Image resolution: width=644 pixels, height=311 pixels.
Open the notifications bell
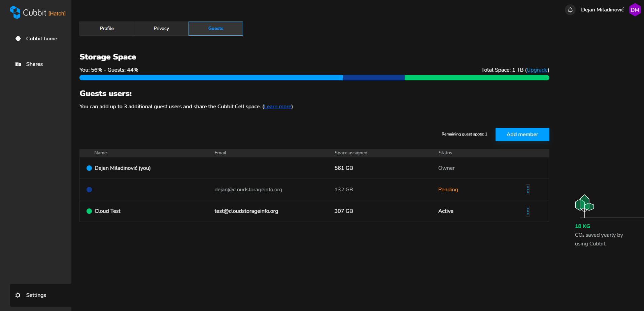[x=570, y=10]
